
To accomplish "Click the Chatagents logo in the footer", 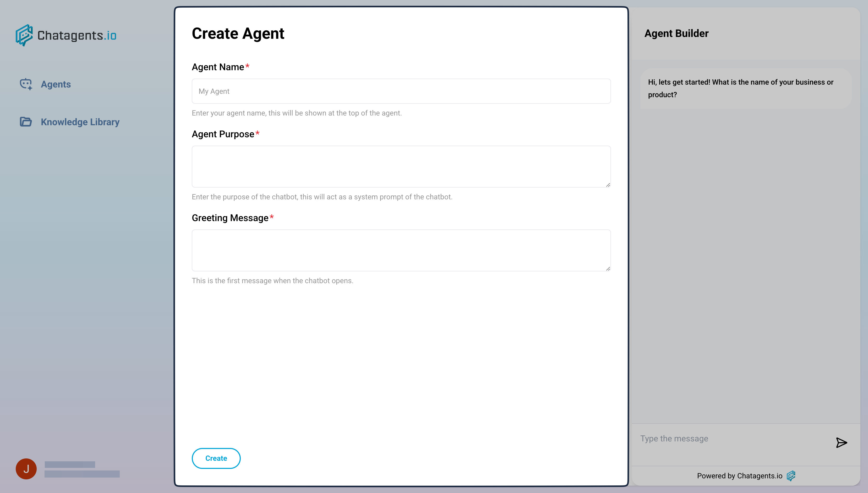I will [791, 476].
